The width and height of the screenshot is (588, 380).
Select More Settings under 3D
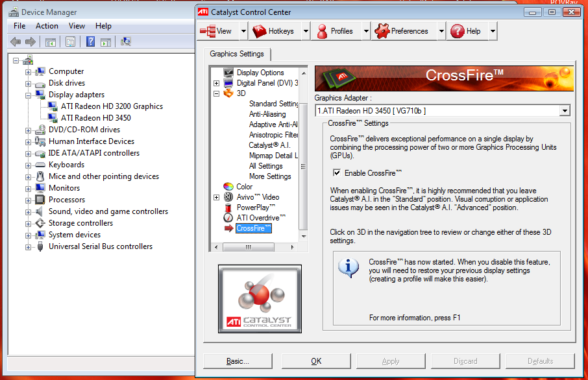tap(270, 176)
